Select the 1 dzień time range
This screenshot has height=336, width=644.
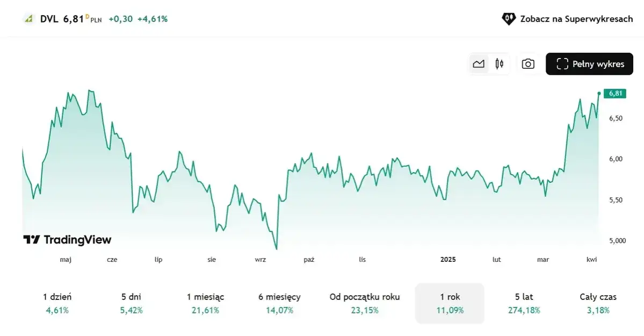[57, 303]
